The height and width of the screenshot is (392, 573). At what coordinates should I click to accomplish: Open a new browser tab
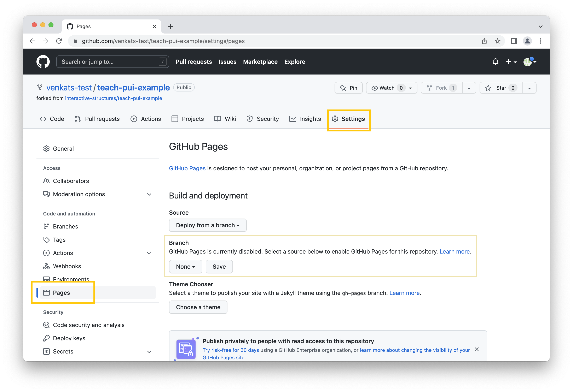170,26
